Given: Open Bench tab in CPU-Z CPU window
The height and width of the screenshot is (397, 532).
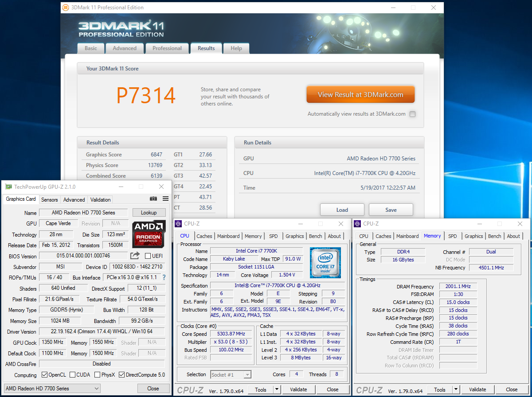Looking at the screenshot, I should [316, 236].
